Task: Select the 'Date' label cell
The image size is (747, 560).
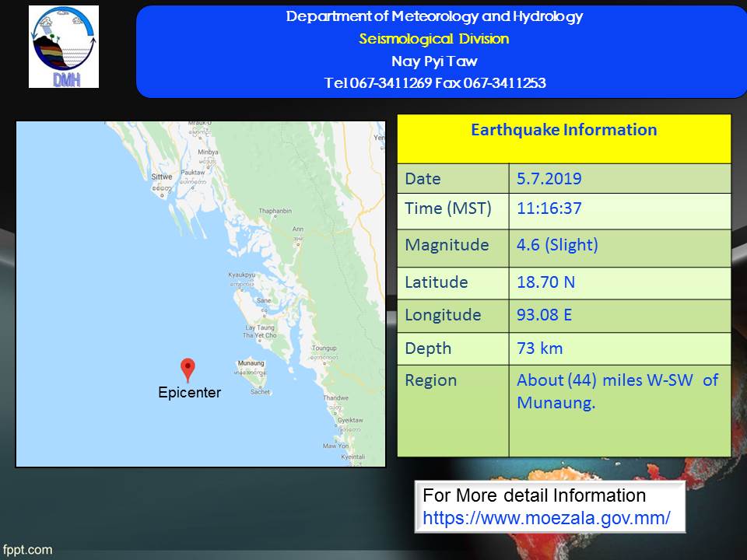Action: pos(453,179)
